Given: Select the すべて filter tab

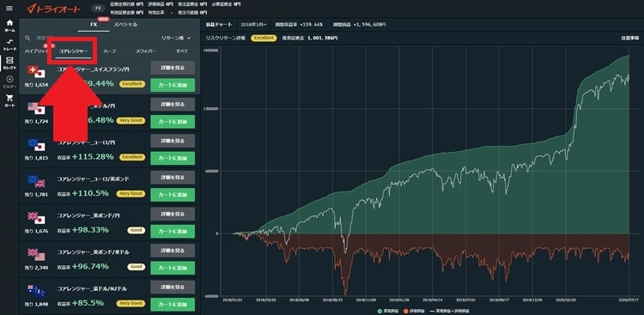Looking at the screenshot, I should [181, 51].
